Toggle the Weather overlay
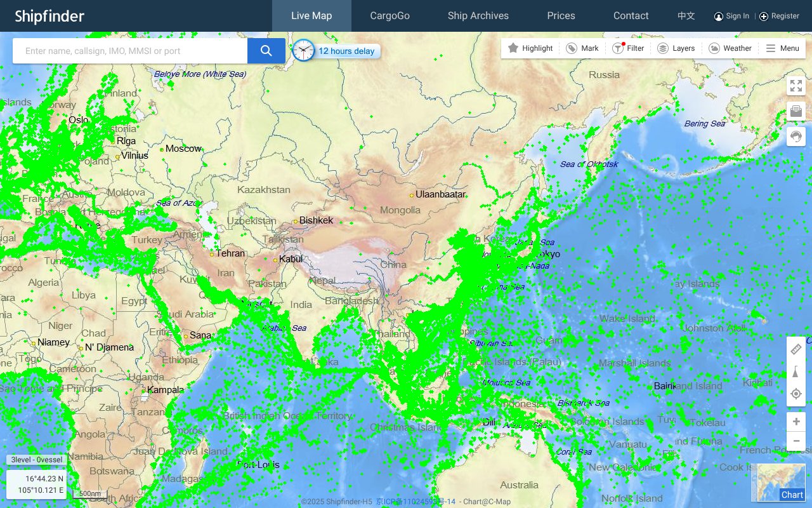 click(x=730, y=48)
